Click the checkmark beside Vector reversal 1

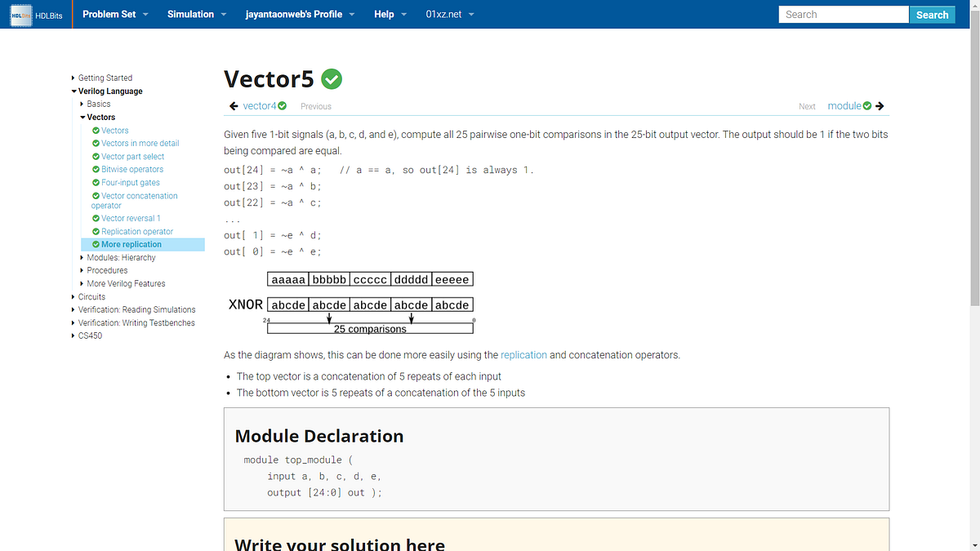click(x=96, y=218)
